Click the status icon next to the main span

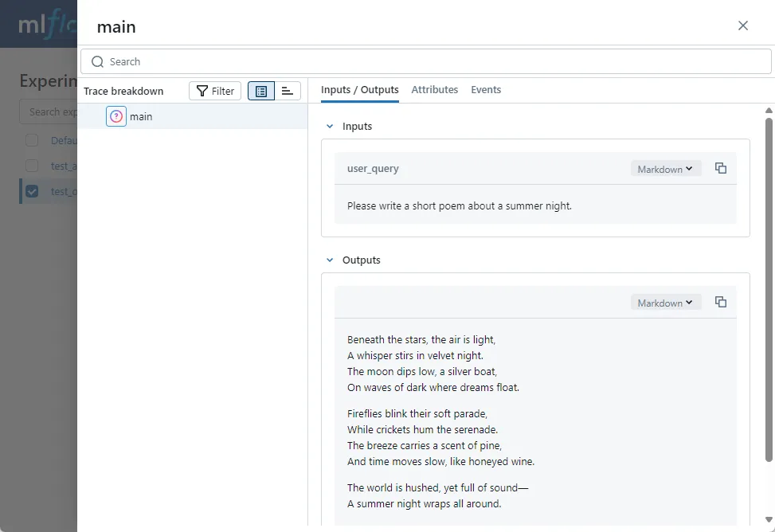tap(115, 116)
